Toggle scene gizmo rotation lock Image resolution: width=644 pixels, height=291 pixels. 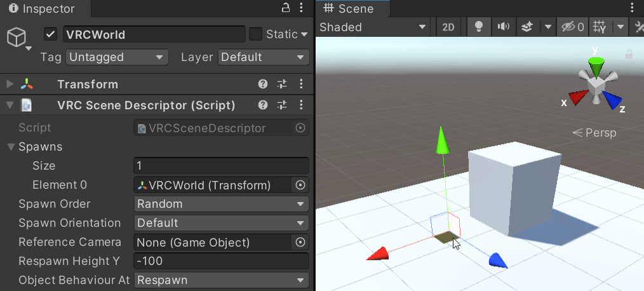pyautogui.click(x=628, y=53)
